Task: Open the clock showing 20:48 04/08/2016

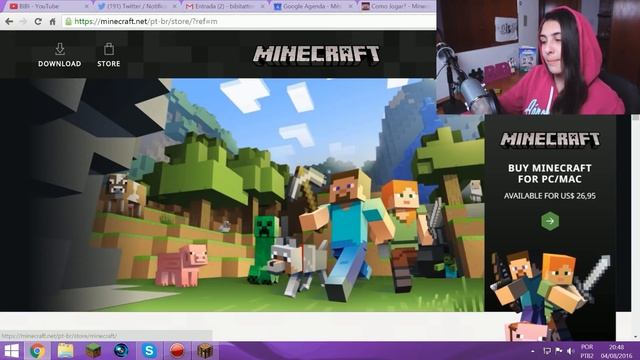Action: [x=616, y=351]
